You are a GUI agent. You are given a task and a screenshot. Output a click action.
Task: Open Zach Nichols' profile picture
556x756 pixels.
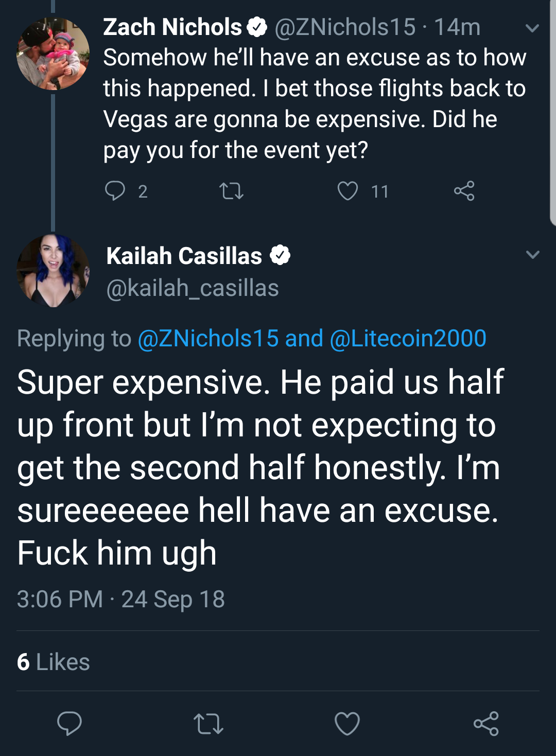53,54
